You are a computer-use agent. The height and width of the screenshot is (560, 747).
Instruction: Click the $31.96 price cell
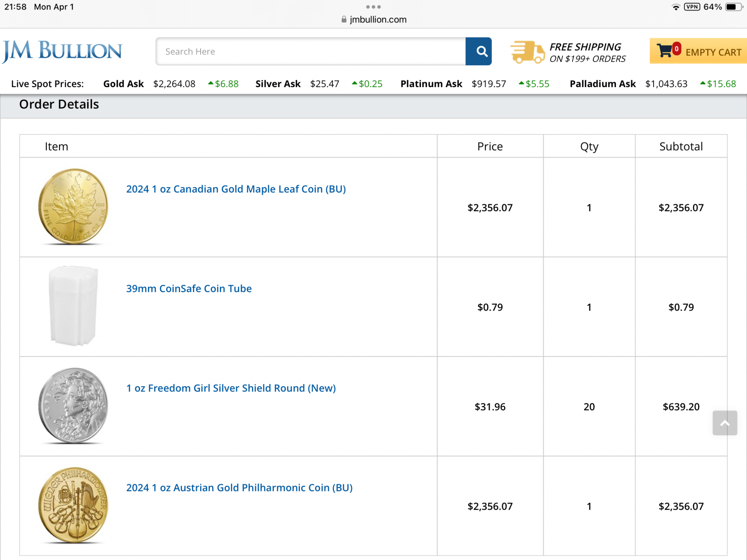tap(490, 407)
